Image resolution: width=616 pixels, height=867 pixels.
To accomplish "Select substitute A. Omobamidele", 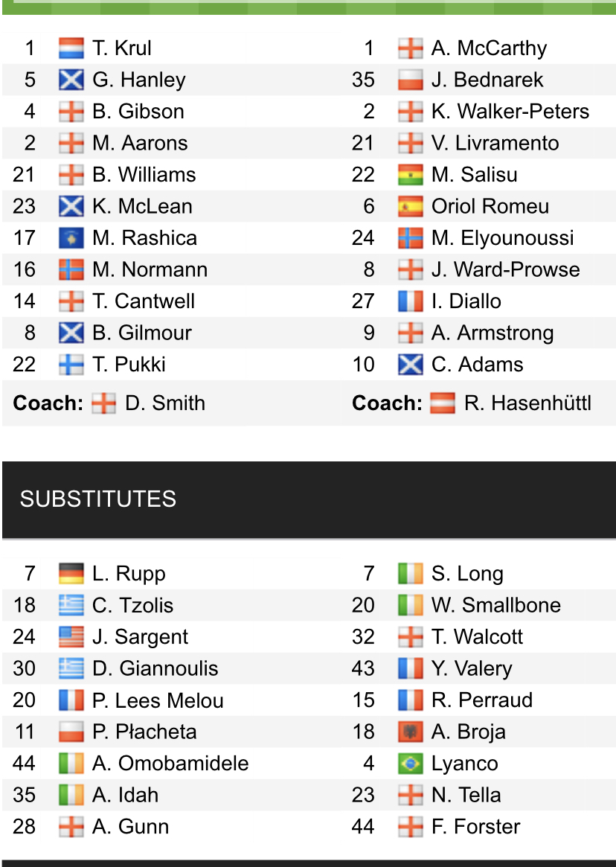I will [170, 764].
